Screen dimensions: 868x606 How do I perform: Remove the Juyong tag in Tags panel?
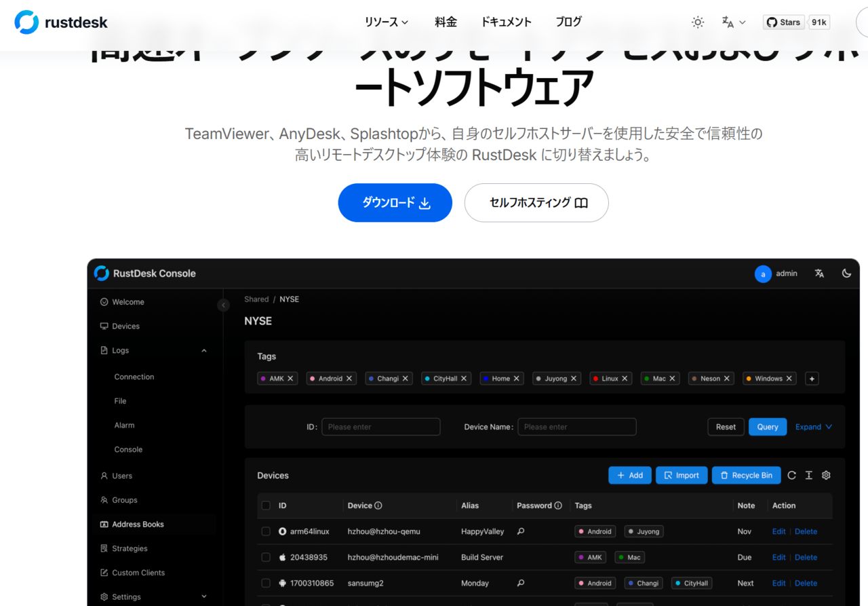click(574, 379)
